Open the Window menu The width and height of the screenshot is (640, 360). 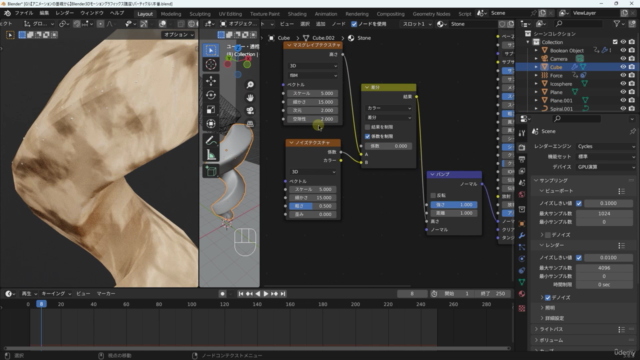(x=91, y=13)
